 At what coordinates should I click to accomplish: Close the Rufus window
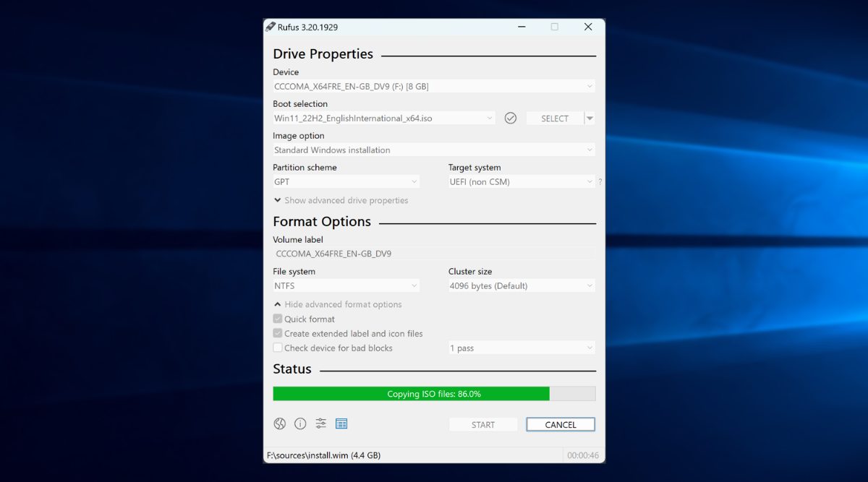coord(588,27)
